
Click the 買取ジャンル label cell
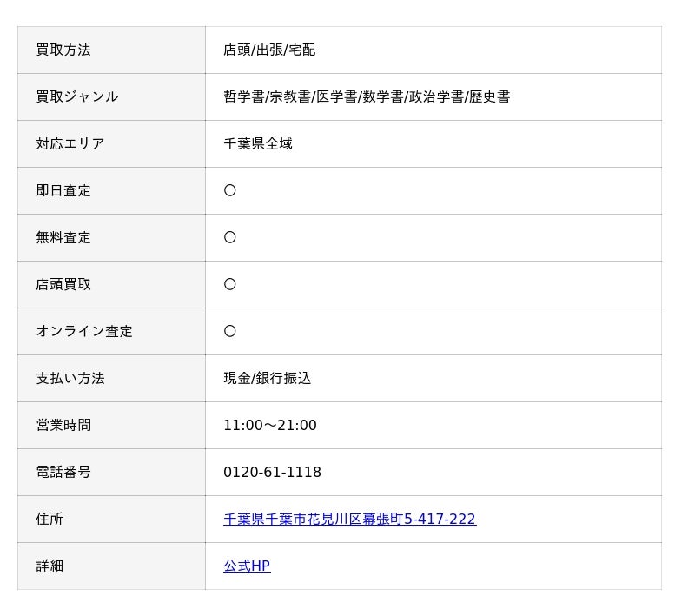(x=77, y=97)
